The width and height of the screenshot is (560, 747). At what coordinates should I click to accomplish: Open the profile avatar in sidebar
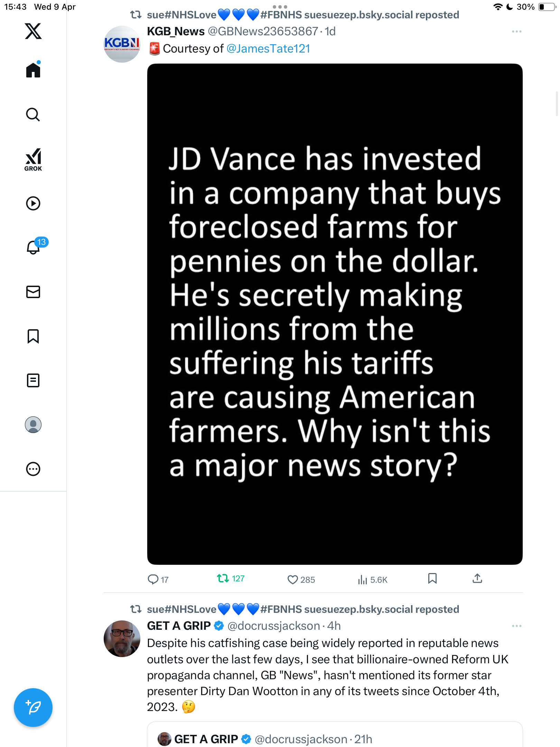click(x=33, y=425)
